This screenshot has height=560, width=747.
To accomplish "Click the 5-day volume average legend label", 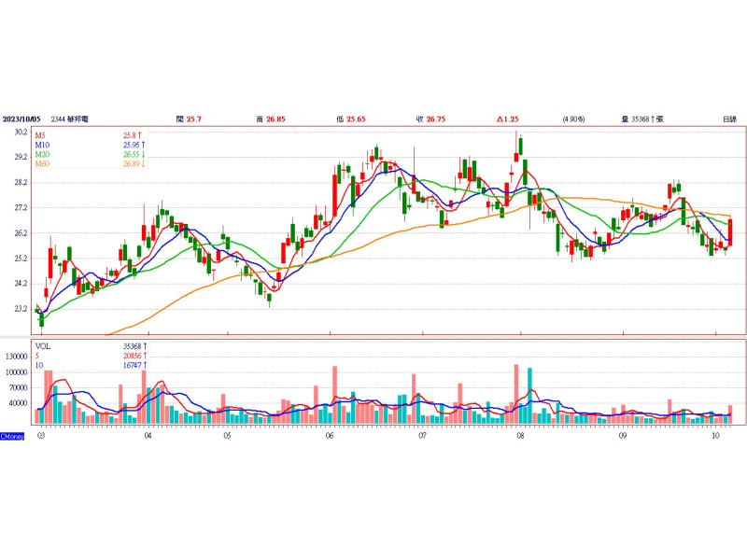I will pos(38,357).
